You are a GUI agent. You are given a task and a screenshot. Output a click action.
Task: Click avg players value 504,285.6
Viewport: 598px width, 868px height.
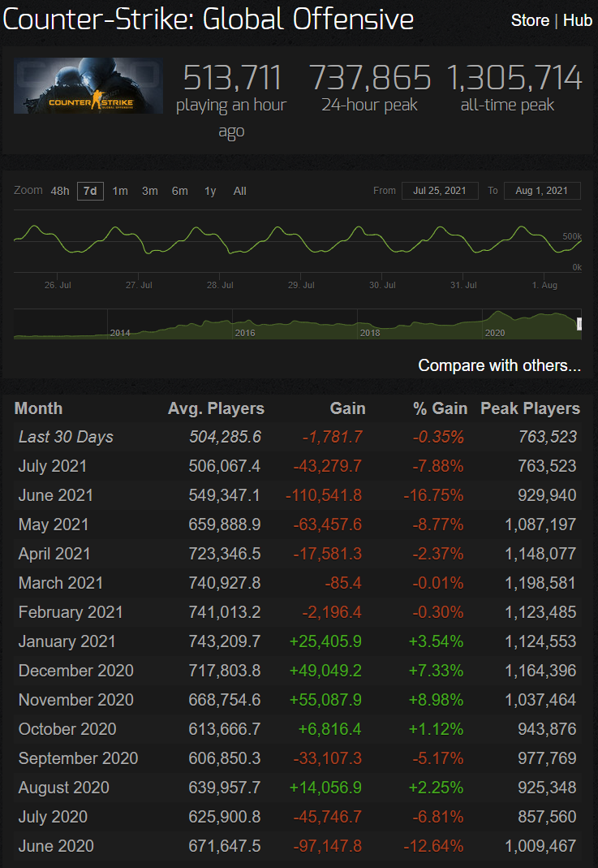[225, 437]
